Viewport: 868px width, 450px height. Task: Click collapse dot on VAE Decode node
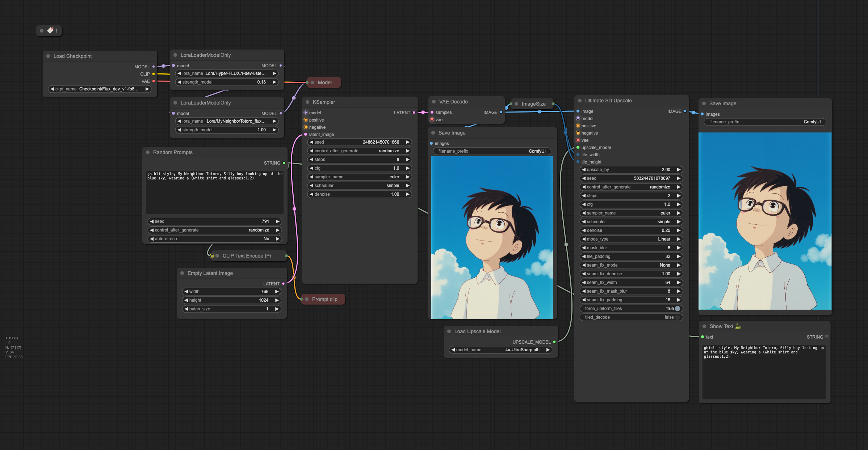click(434, 102)
